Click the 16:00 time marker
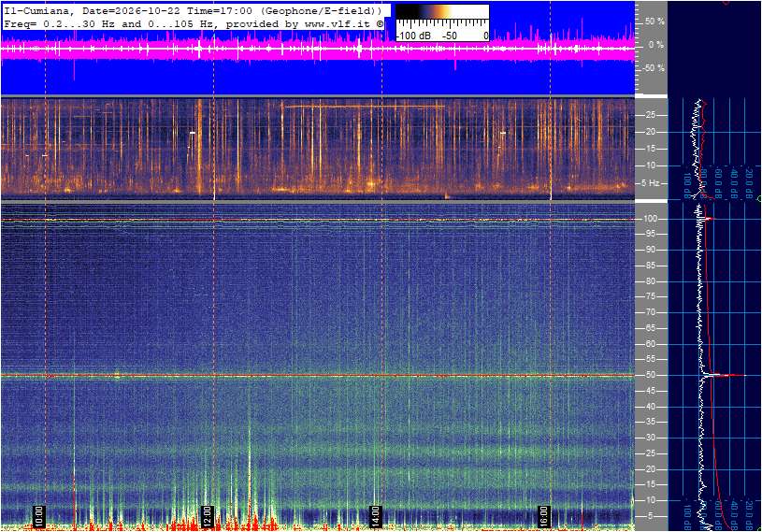The image size is (762, 532). click(x=543, y=516)
